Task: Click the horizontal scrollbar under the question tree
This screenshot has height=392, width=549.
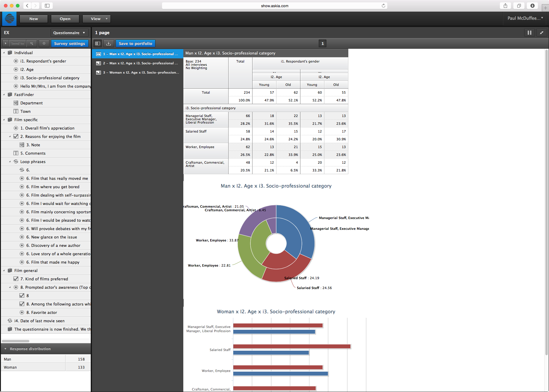Action: pos(16,341)
